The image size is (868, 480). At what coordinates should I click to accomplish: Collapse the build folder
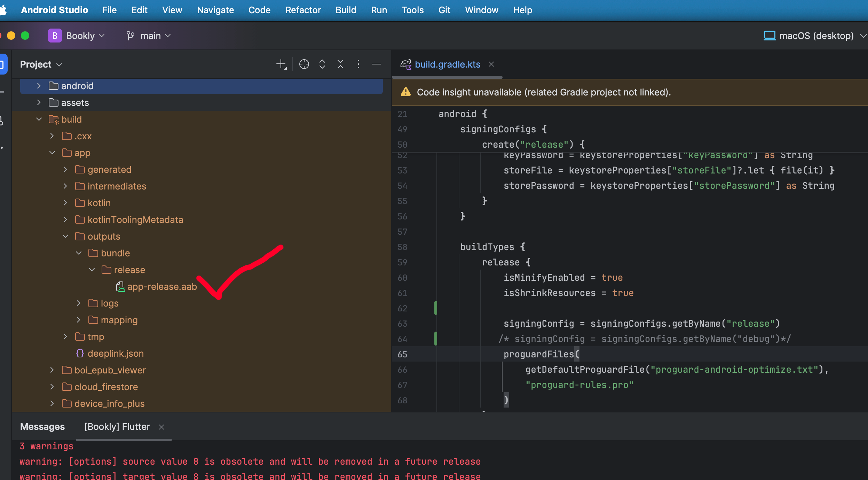[x=39, y=119]
